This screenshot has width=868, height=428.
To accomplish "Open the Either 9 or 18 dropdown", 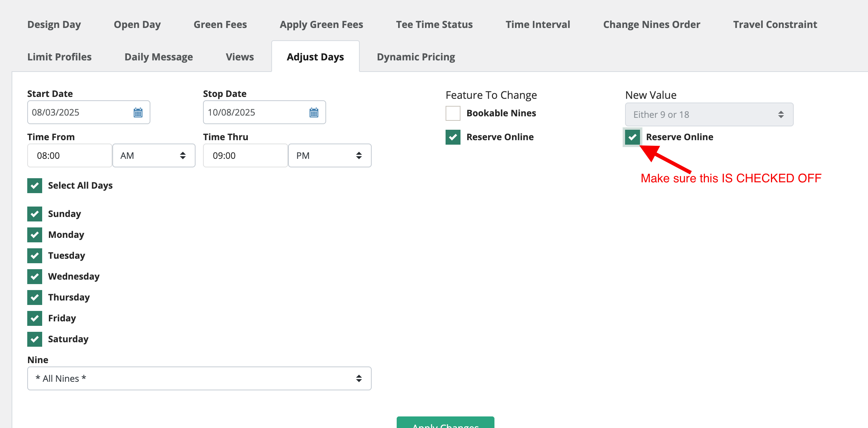I will click(x=709, y=115).
